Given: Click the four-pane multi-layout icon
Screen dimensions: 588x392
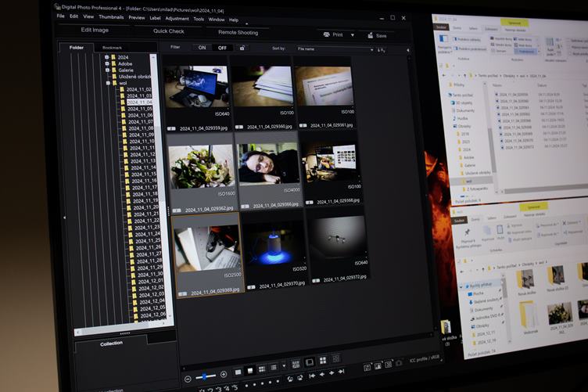Looking at the screenshot, I should pyautogui.click(x=322, y=361).
